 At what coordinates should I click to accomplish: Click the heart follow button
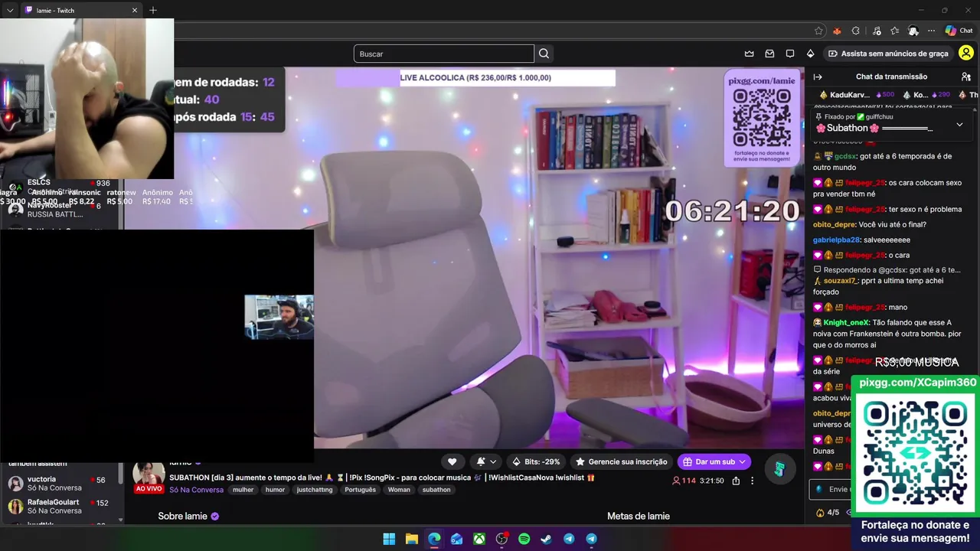(452, 461)
